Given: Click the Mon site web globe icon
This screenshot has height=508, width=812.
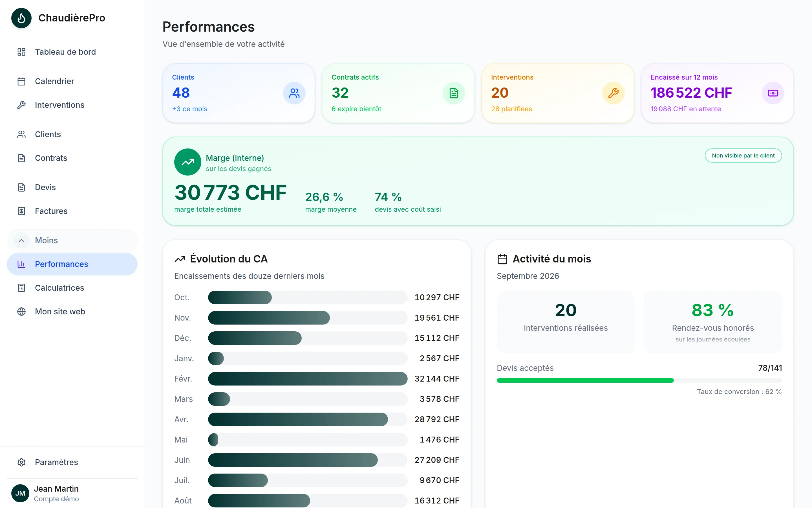Looking at the screenshot, I should [21, 312].
